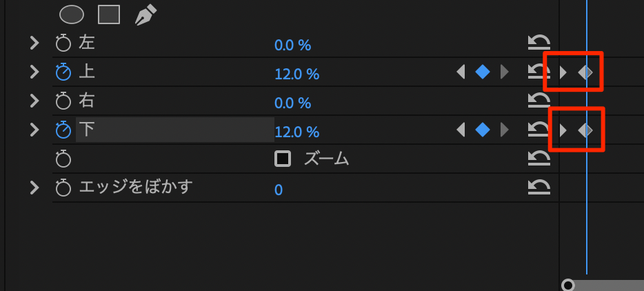The width and height of the screenshot is (644, 291).
Task: Click the 0.0 % value for 右
Action: pos(292,103)
